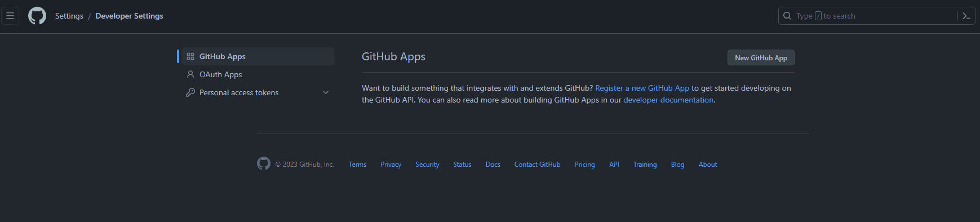Viewport: 980px width, 222px height.
Task: Open the Privacy footer link
Action: (391, 165)
